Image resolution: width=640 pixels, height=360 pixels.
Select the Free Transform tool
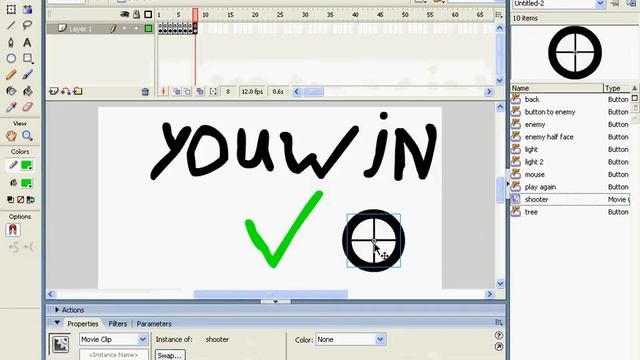(11, 9)
